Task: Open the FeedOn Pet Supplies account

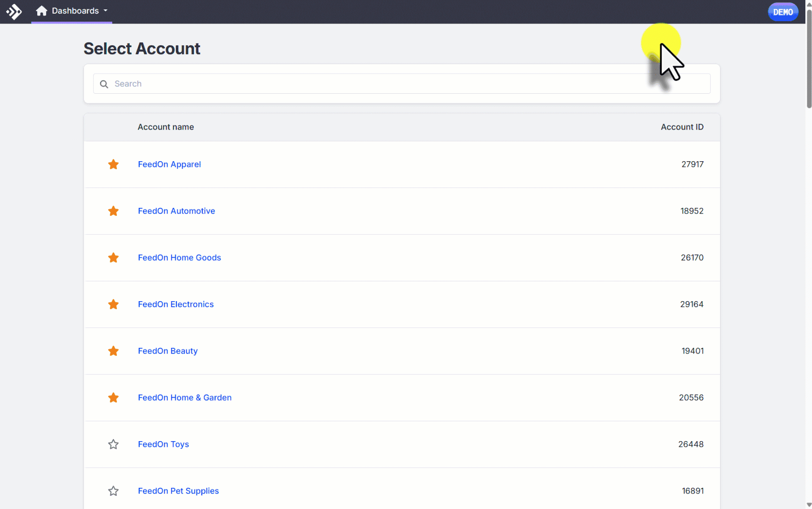Action: tap(178, 491)
